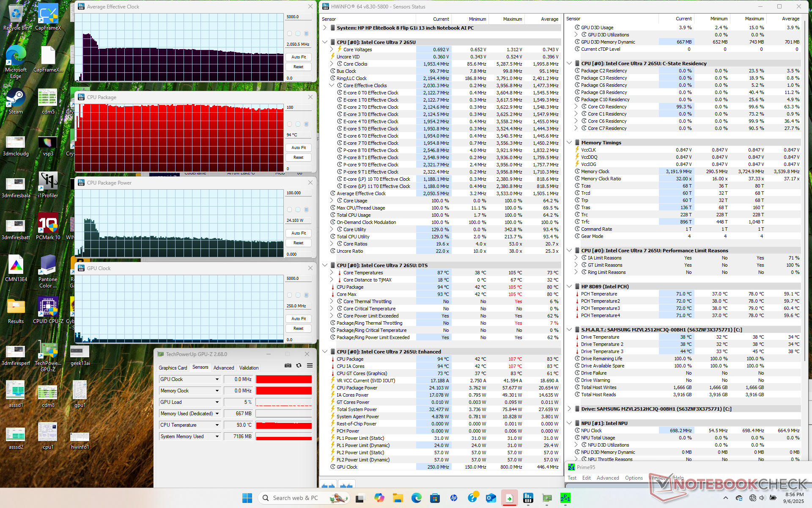Click Auto Fit in CPU Package graph
The width and height of the screenshot is (812, 508).
tap(298, 148)
